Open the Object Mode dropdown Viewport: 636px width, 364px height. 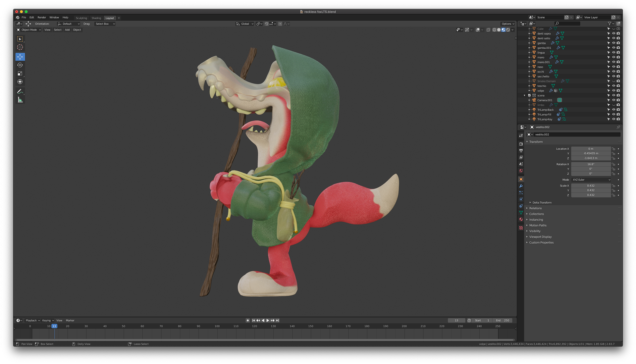click(x=29, y=30)
